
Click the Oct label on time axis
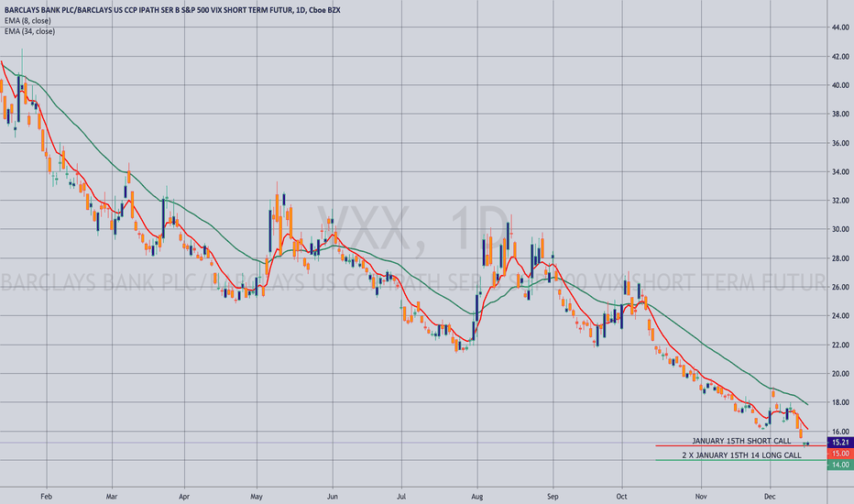[x=621, y=497]
